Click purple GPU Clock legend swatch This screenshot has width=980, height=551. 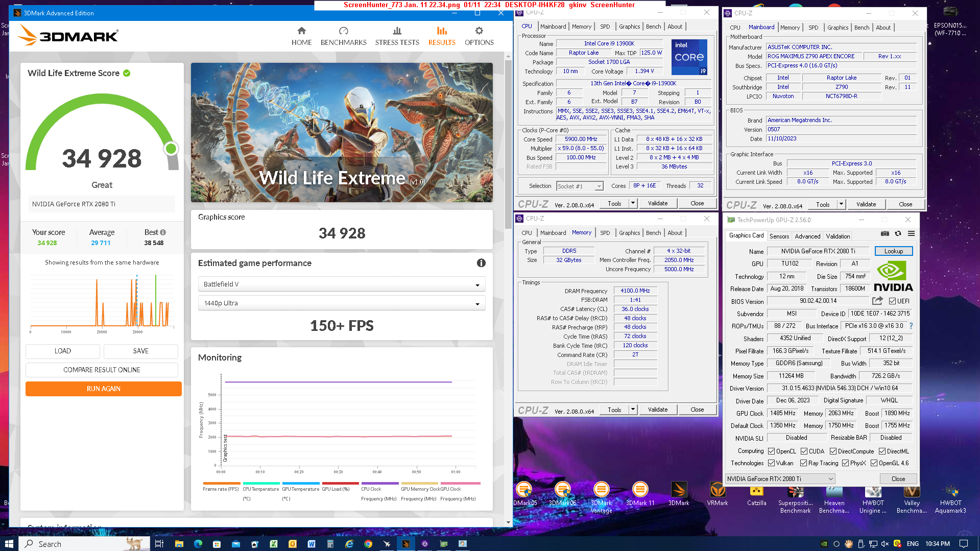pos(379,483)
